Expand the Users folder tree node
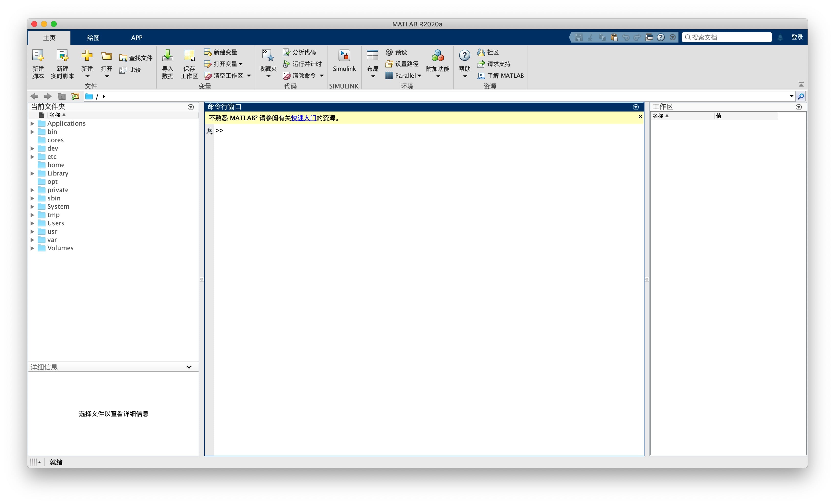 tap(33, 223)
